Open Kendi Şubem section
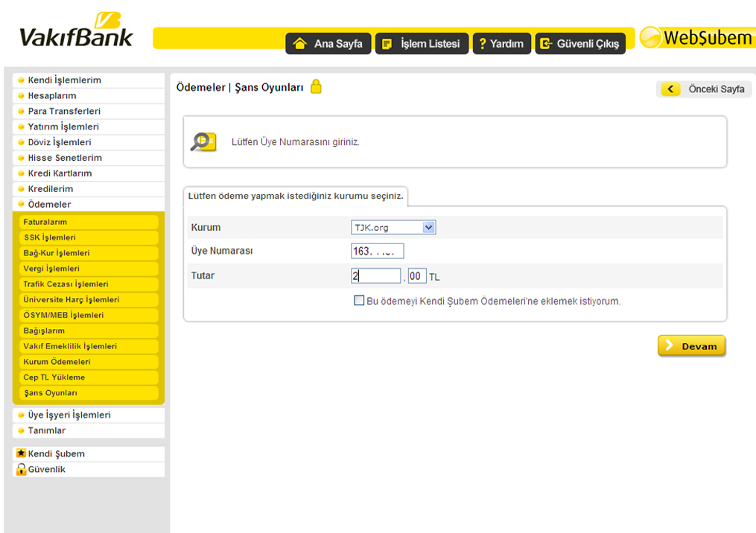 tap(88, 453)
